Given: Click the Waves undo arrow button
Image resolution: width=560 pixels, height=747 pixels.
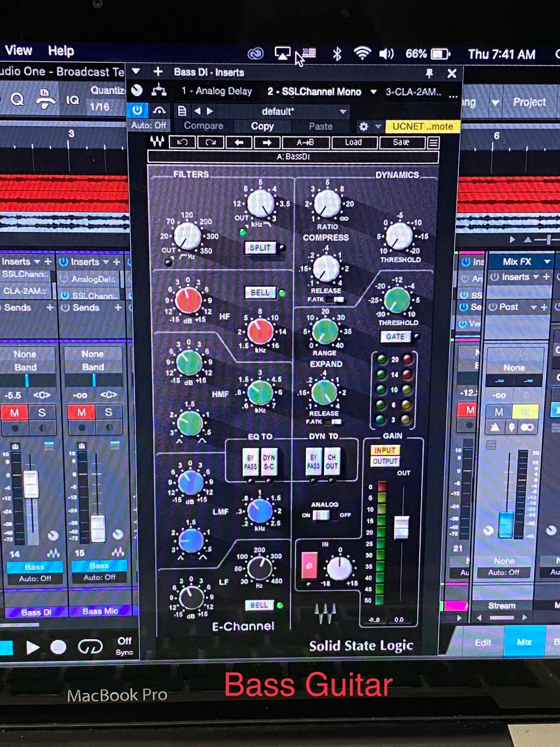Looking at the screenshot, I should click(183, 142).
